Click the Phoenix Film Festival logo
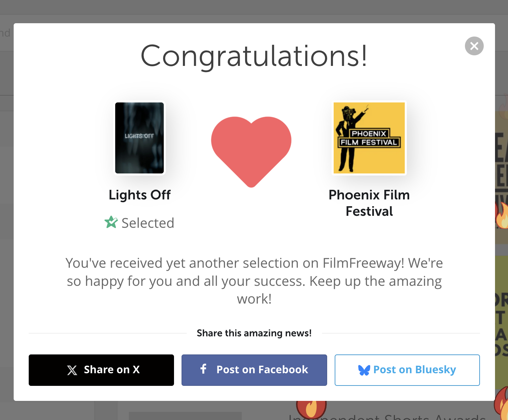The image size is (508, 420). [x=369, y=138]
